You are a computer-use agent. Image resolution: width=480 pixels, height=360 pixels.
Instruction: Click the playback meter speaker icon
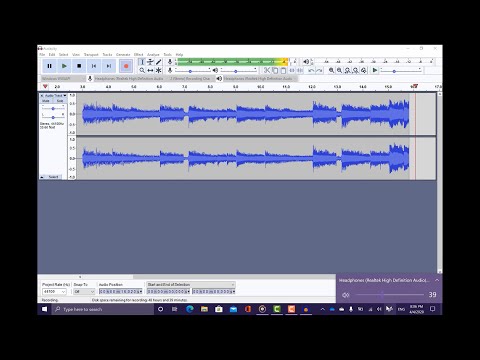pos(306,62)
